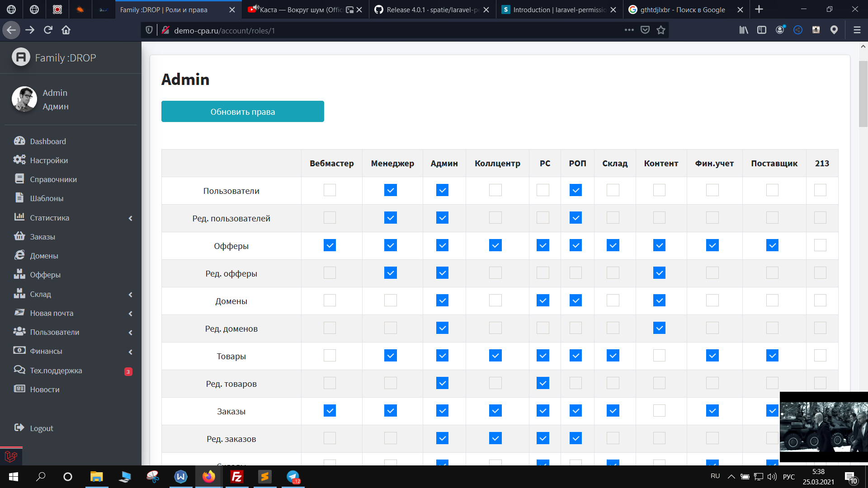This screenshot has height=488, width=868.
Task: Expand the Новая почта submenu
Action: tap(130, 314)
